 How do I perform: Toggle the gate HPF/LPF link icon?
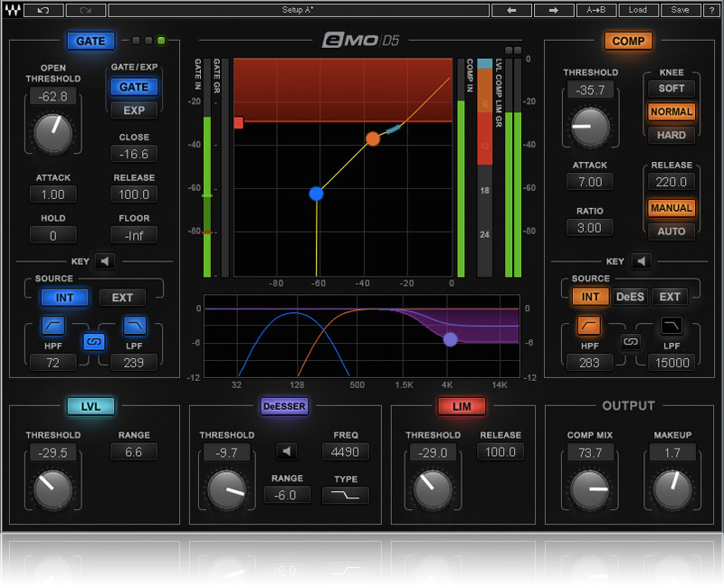[x=91, y=342]
